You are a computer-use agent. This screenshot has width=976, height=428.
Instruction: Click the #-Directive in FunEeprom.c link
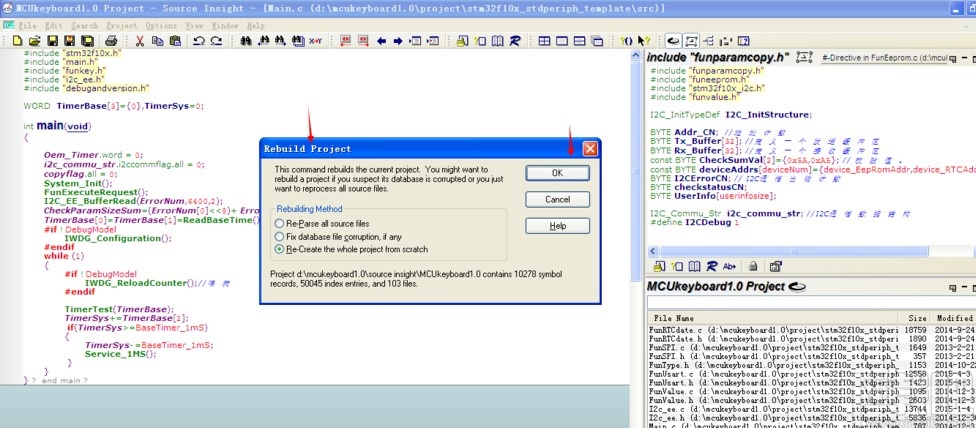pos(884,57)
